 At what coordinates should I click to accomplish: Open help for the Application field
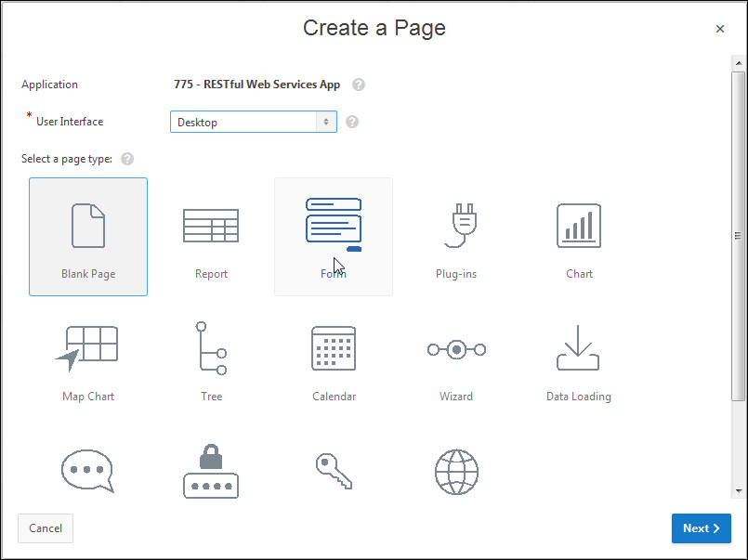(x=359, y=85)
